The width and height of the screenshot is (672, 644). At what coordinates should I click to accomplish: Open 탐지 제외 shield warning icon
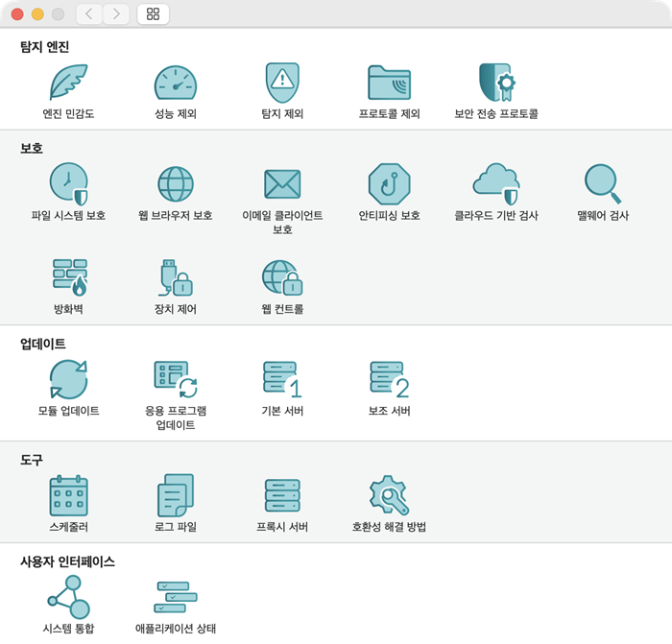[282, 83]
